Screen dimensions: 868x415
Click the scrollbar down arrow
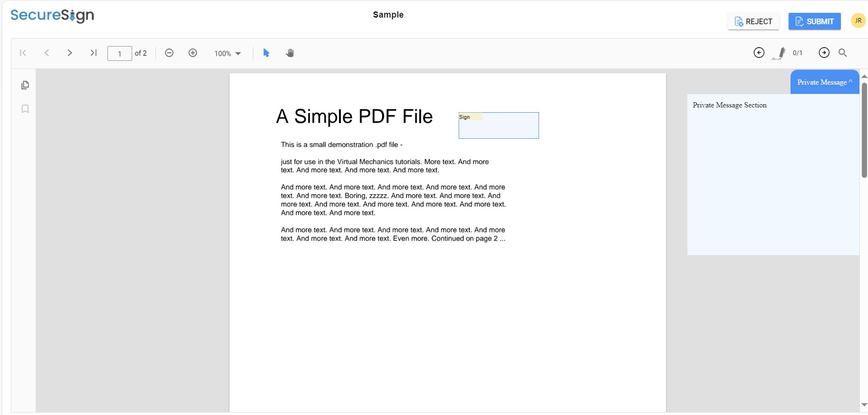[864, 405]
